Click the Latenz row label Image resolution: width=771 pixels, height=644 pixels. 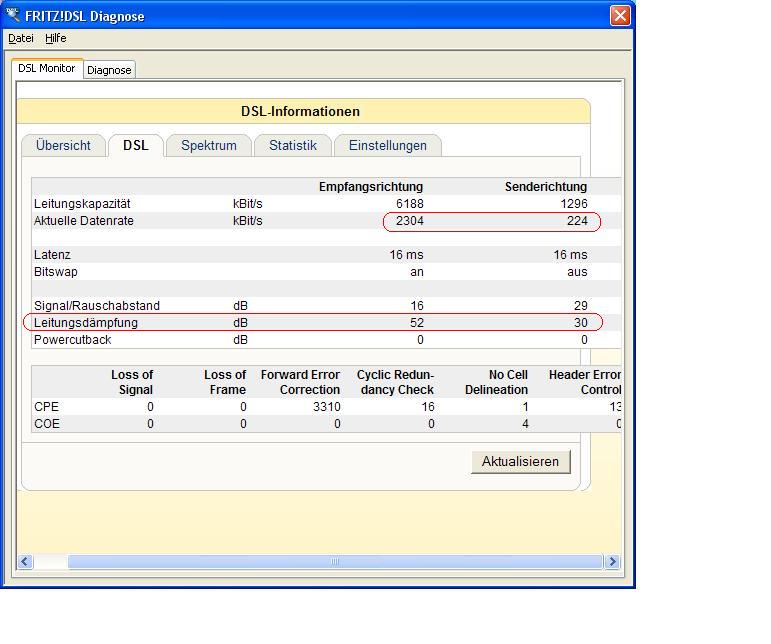click(52, 255)
